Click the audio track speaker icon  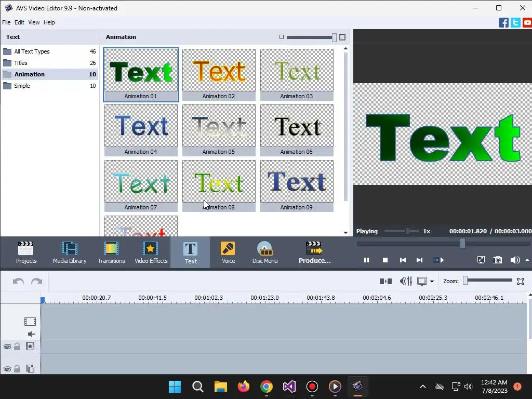click(x=32, y=334)
